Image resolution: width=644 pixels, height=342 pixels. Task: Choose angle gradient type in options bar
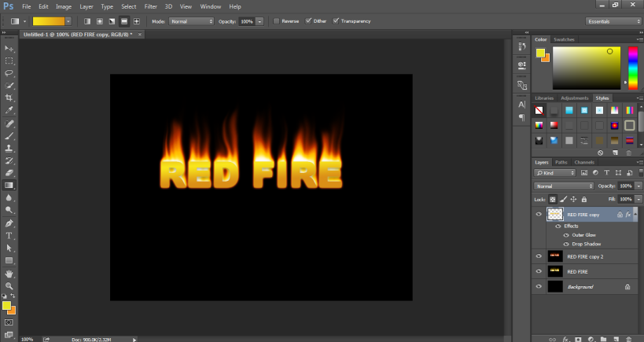112,21
